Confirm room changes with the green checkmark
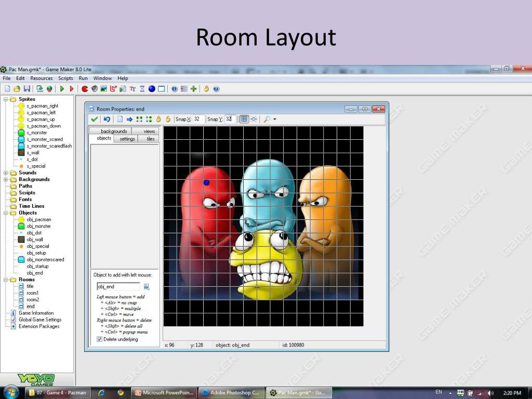532x399 pixels. (95, 119)
